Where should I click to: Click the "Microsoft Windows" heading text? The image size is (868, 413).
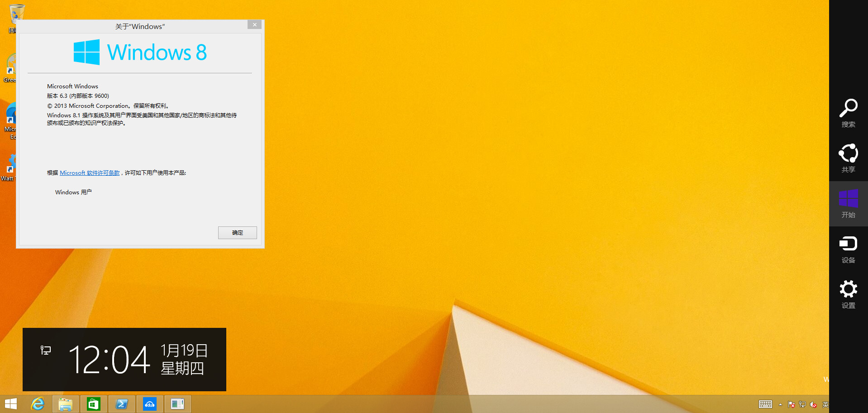pyautogui.click(x=72, y=86)
